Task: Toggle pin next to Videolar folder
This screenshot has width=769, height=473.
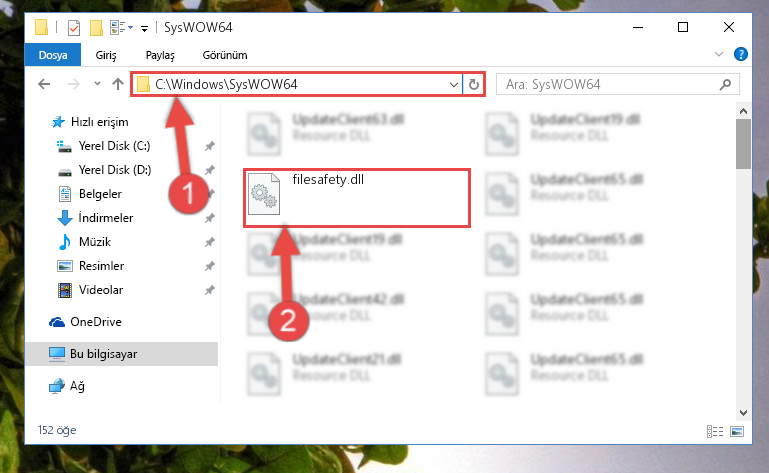Action: tap(210, 290)
